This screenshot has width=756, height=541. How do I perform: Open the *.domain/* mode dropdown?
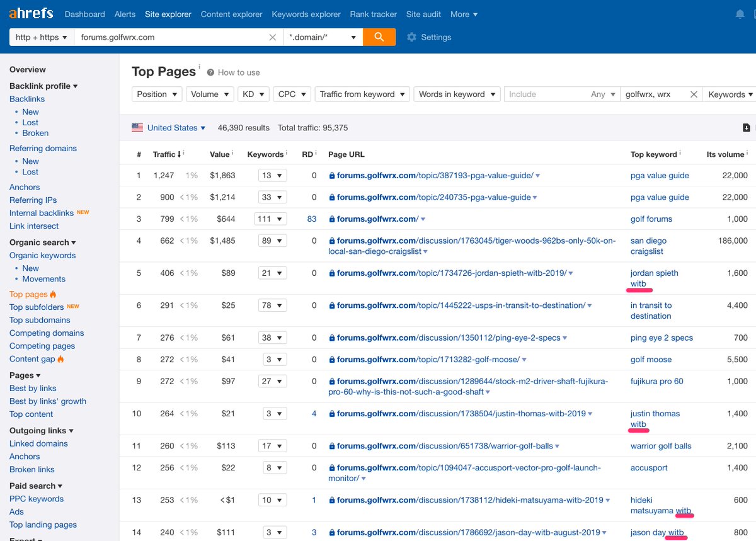coord(323,37)
